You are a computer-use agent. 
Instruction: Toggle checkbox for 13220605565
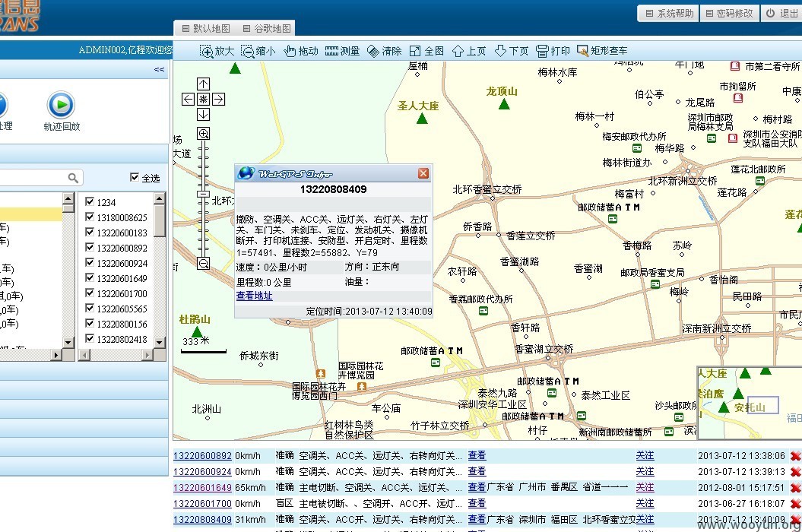point(90,308)
